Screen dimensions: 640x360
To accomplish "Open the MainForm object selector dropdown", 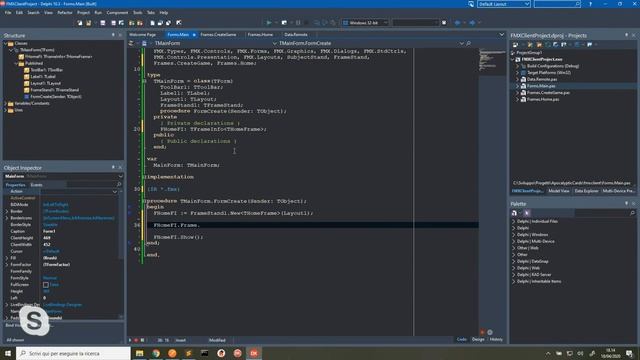I will tap(120, 176).
